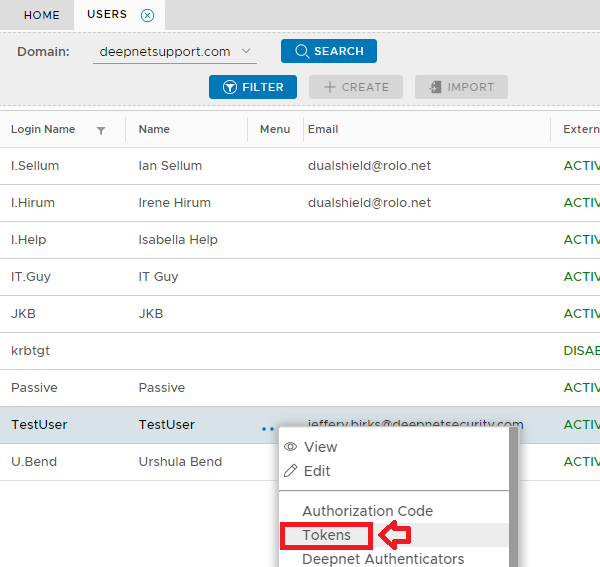Click the Name column header
This screenshot has width=600, height=567.
(154, 129)
